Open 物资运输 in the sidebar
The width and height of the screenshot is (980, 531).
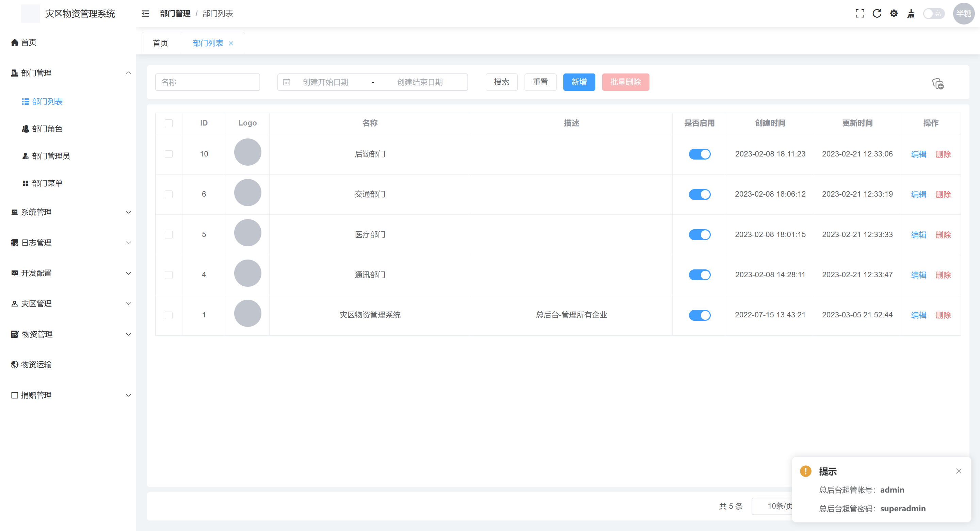[x=68, y=365]
